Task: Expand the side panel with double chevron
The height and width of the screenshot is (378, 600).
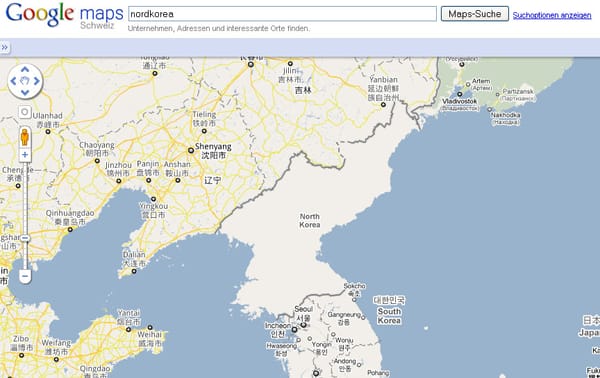Action: tap(5, 47)
